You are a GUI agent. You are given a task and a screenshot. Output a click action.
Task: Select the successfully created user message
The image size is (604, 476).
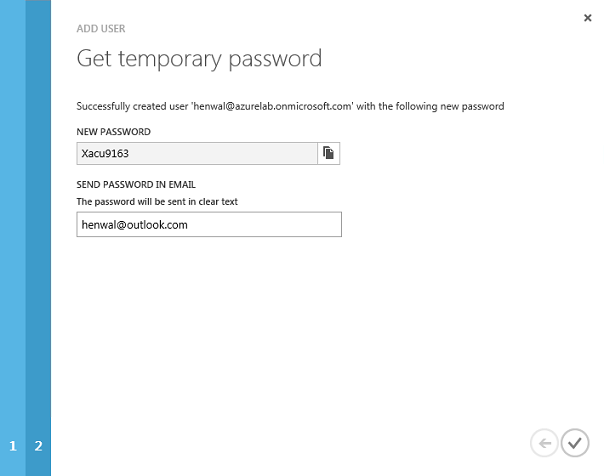coord(290,106)
